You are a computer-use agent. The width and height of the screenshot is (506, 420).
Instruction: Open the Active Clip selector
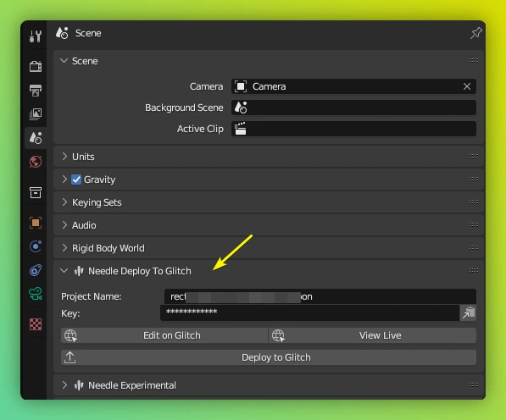pyautogui.click(x=353, y=129)
